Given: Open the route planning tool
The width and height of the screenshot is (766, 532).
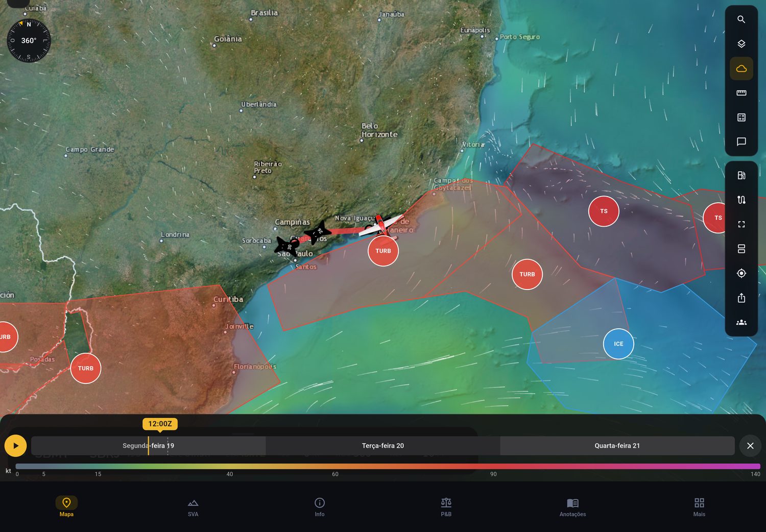Looking at the screenshot, I should pyautogui.click(x=741, y=200).
